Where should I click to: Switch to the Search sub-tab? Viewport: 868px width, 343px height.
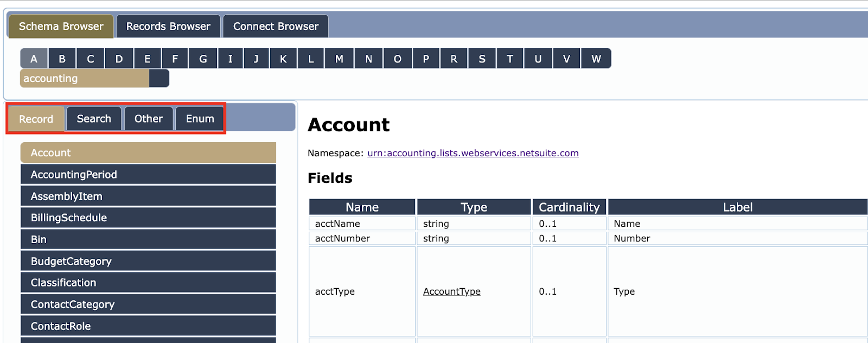point(94,118)
